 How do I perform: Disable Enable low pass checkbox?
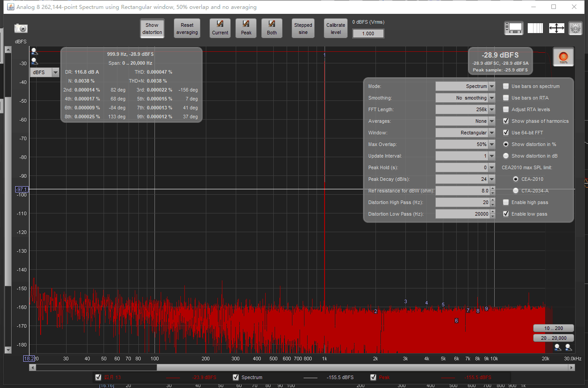click(x=506, y=214)
